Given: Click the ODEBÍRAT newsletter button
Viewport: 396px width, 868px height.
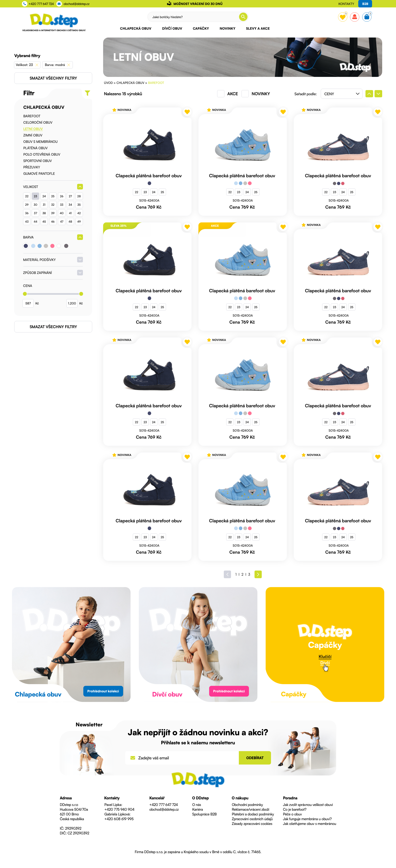Looking at the screenshot, I should point(255,758).
